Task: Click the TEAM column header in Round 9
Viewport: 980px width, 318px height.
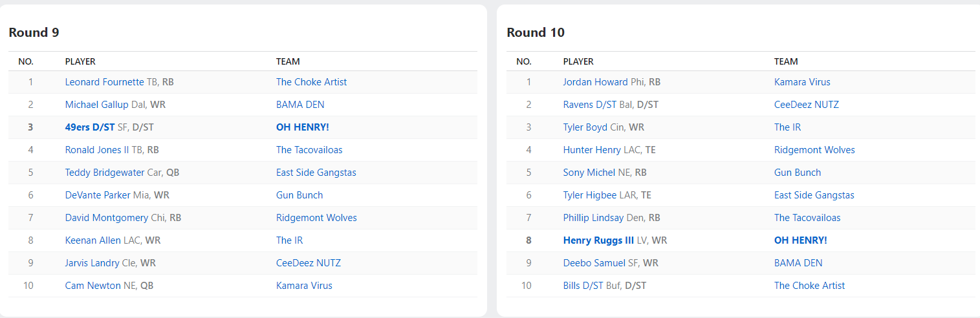Action: (288, 61)
